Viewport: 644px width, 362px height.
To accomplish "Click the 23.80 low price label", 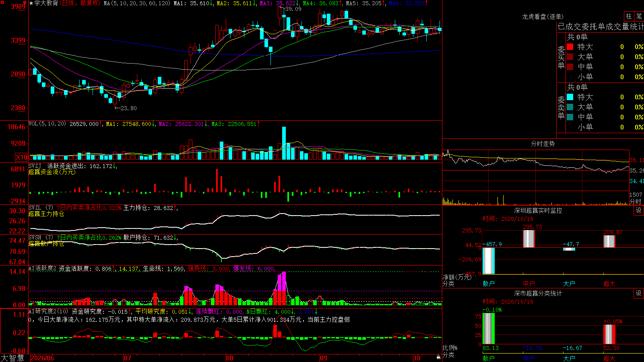I will (x=128, y=108).
